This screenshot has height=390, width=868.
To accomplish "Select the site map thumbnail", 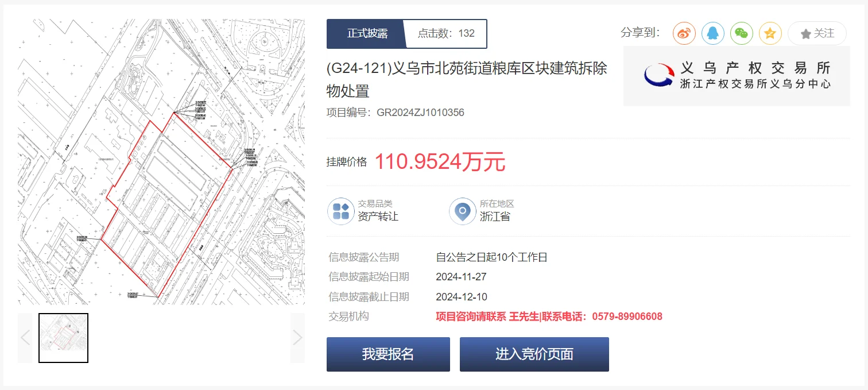I will coord(63,338).
